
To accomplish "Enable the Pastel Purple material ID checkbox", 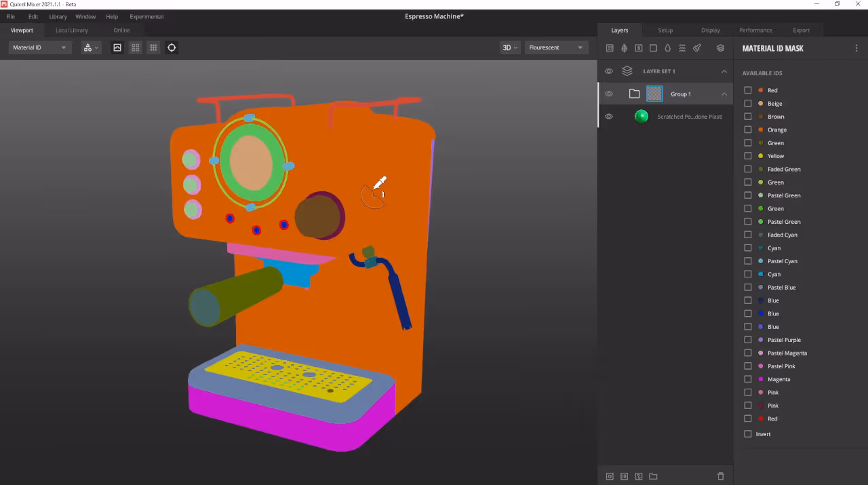I will pos(747,339).
